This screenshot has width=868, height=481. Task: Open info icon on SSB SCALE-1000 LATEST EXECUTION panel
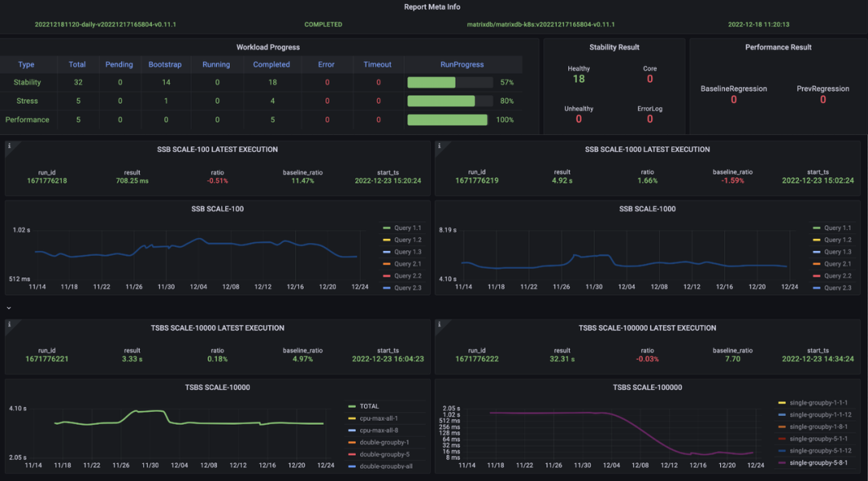[x=439, y=146]
